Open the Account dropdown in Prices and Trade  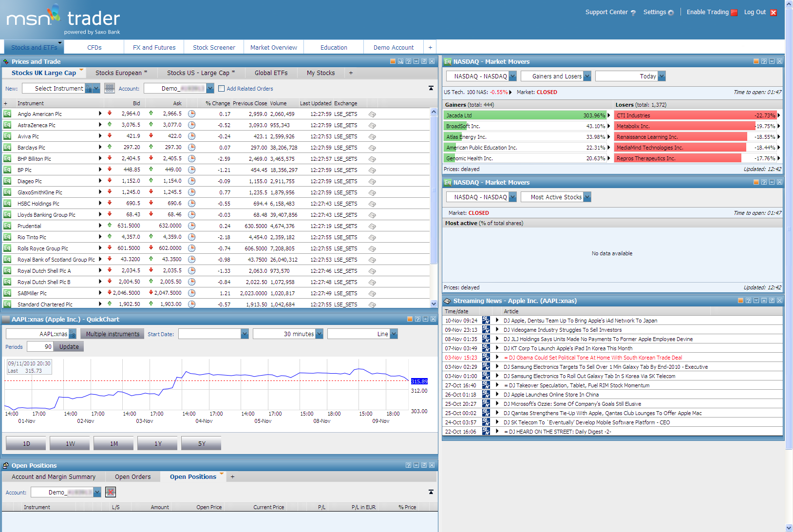210,88
